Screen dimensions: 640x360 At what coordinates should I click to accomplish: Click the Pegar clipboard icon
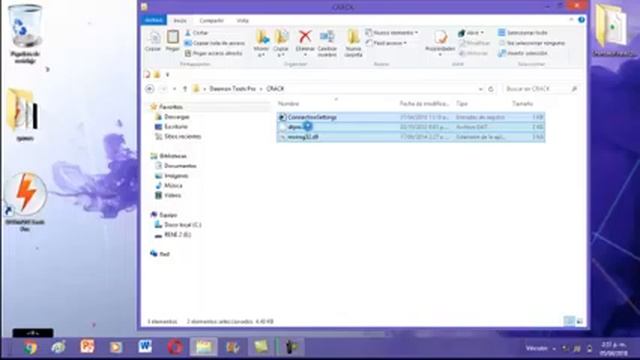click(172, 41)
